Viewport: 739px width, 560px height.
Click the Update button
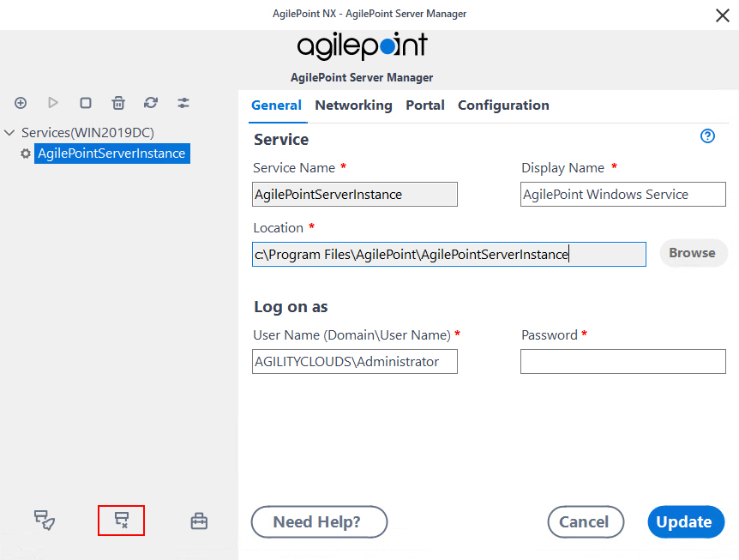686,521
